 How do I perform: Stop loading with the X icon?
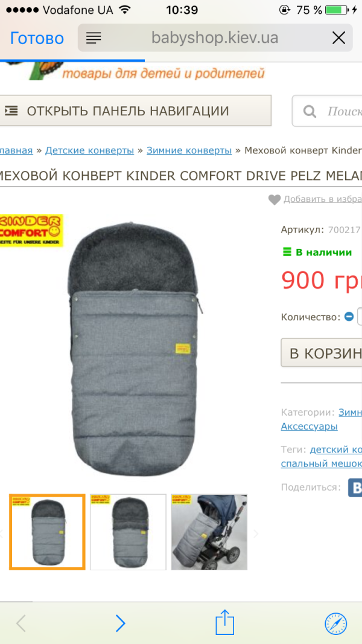(338, 38)
